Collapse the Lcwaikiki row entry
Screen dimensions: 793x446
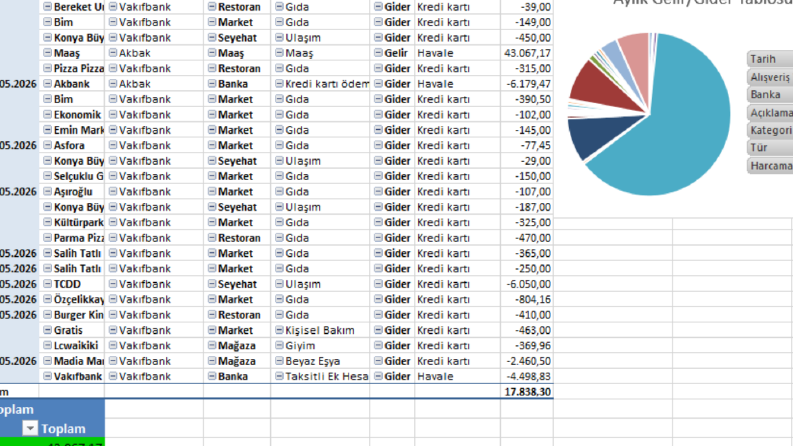(x=48, y=346)
